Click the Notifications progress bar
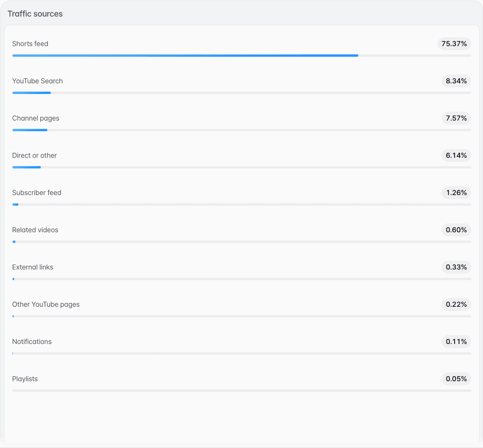483x448 pixels. 241,353
